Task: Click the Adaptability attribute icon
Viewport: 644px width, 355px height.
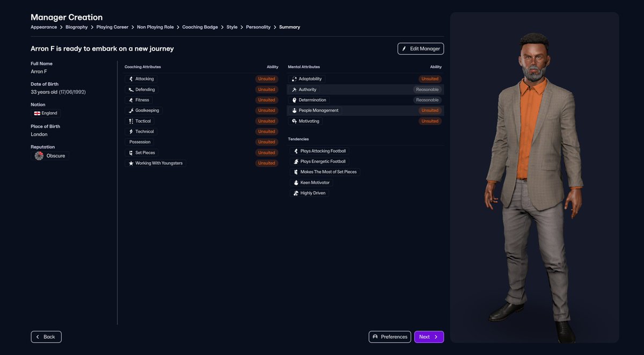Action: [294, 79]
